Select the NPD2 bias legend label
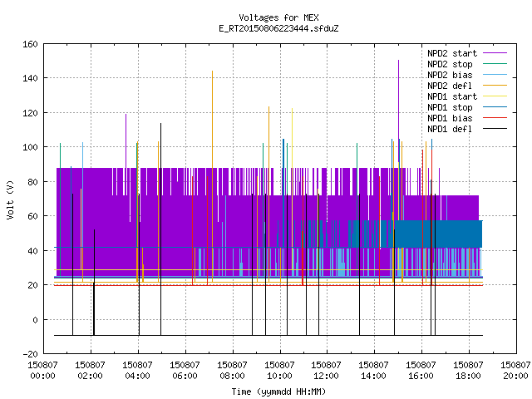This screenshot has width=532, height=399. (450, 75)
